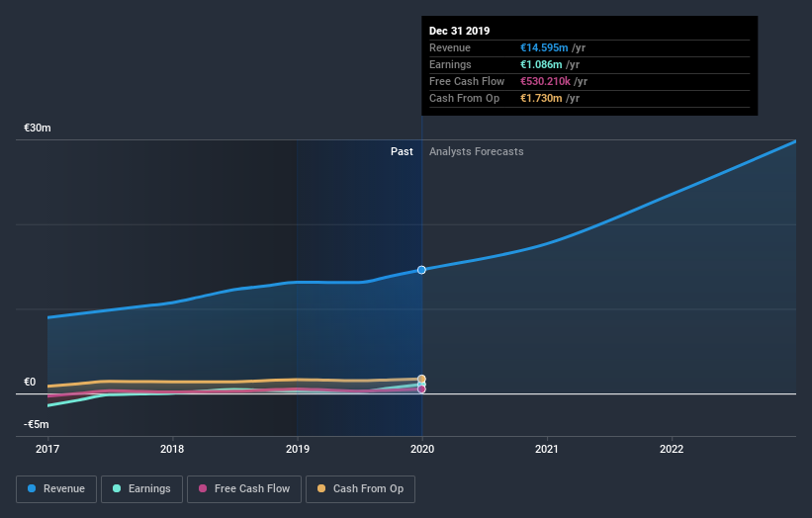Toggle the Revenue legend button
This screenshot has height=518, width=812.
pos(56,489)
